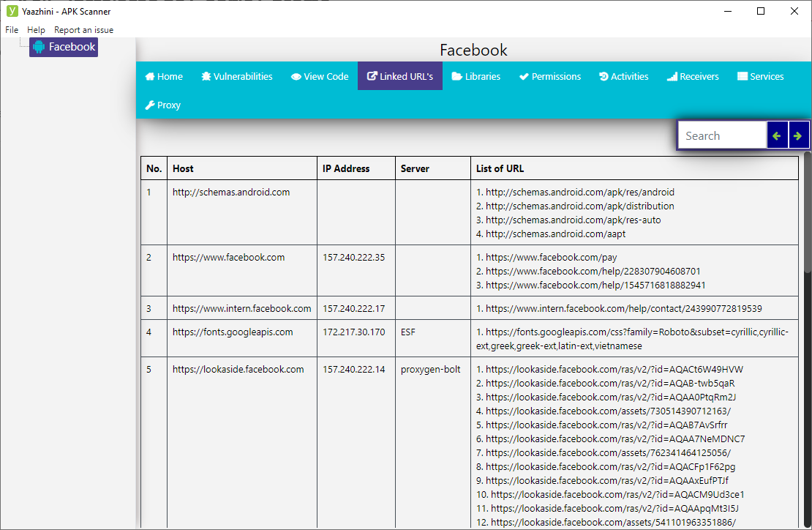Screen dimensions: 812x530
Task: Click URL schemas.android.com/apk/distribution
Action: pos(579,206)
